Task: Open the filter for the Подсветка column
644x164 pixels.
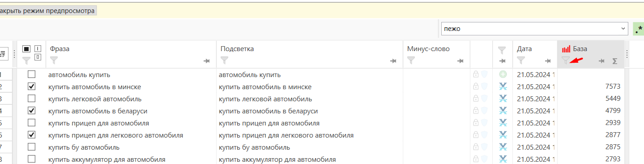Action: 224,60
